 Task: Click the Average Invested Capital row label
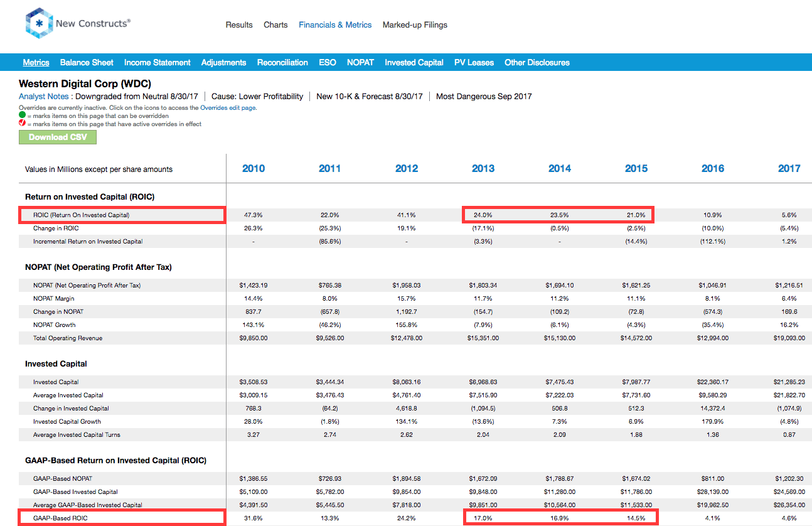(x=68, y=395)
